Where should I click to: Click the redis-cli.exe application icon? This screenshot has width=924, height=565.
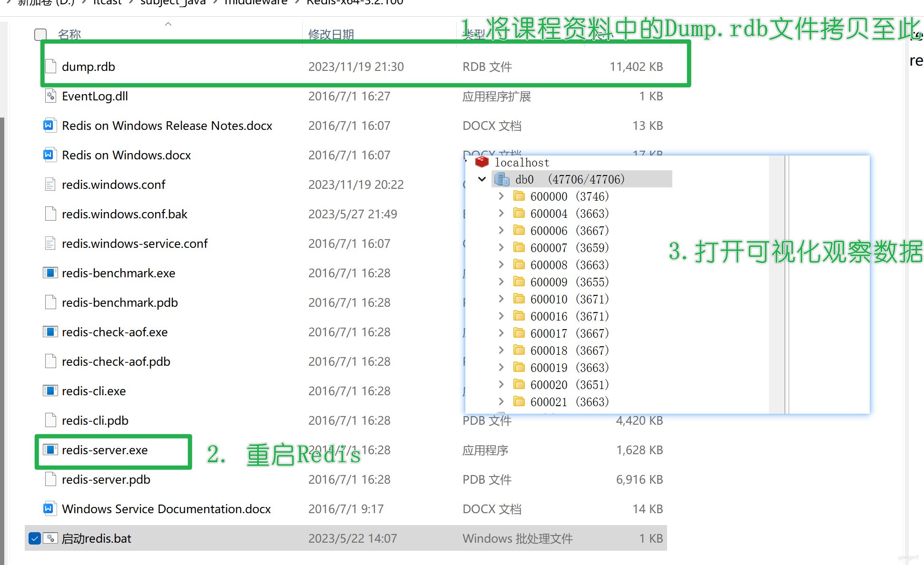tap(50, 391)
